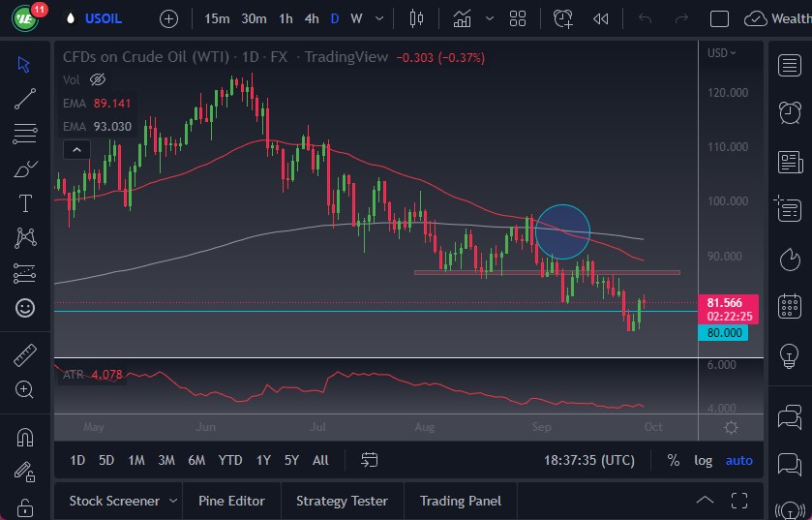Toggle log scale on price axis
Image resolution: width=812 pixels, height=520 pixels.
pos(703,460)
